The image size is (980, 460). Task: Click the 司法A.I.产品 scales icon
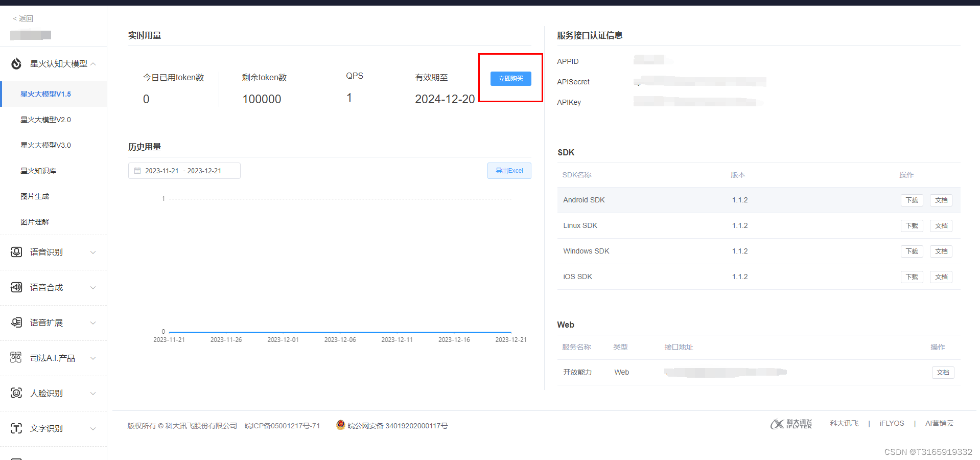[x=16, y=358]
